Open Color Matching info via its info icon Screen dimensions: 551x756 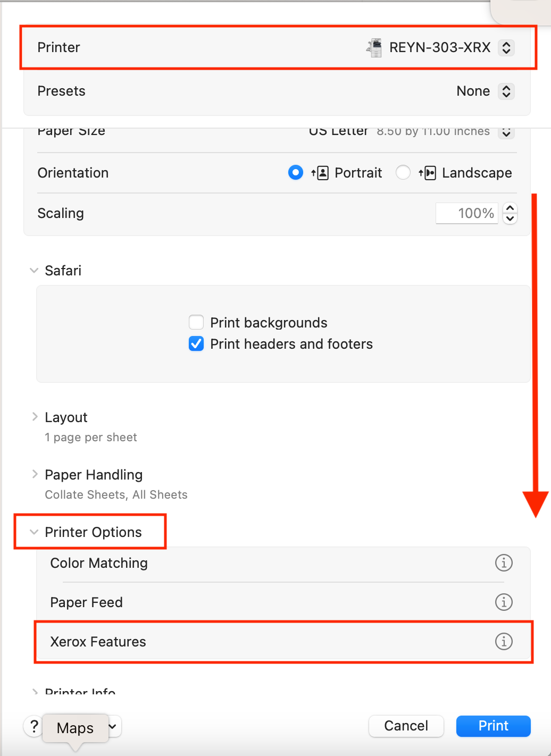click(504, 563)
